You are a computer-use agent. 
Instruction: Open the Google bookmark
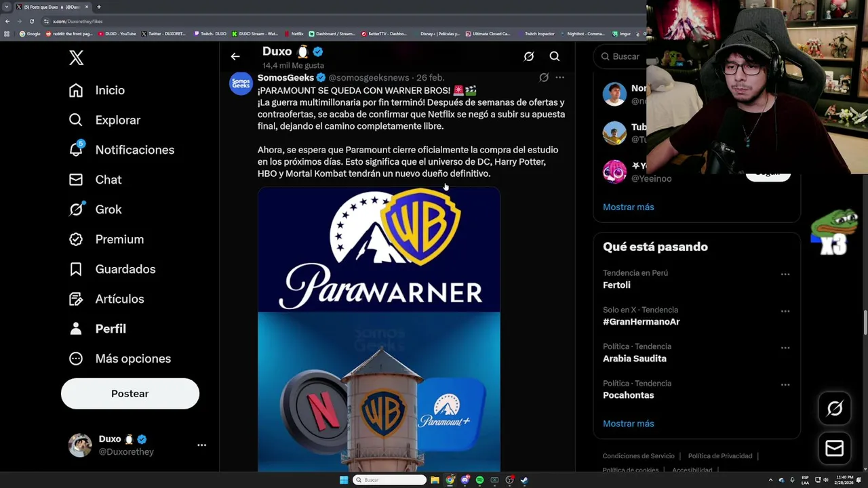point(30,34)
